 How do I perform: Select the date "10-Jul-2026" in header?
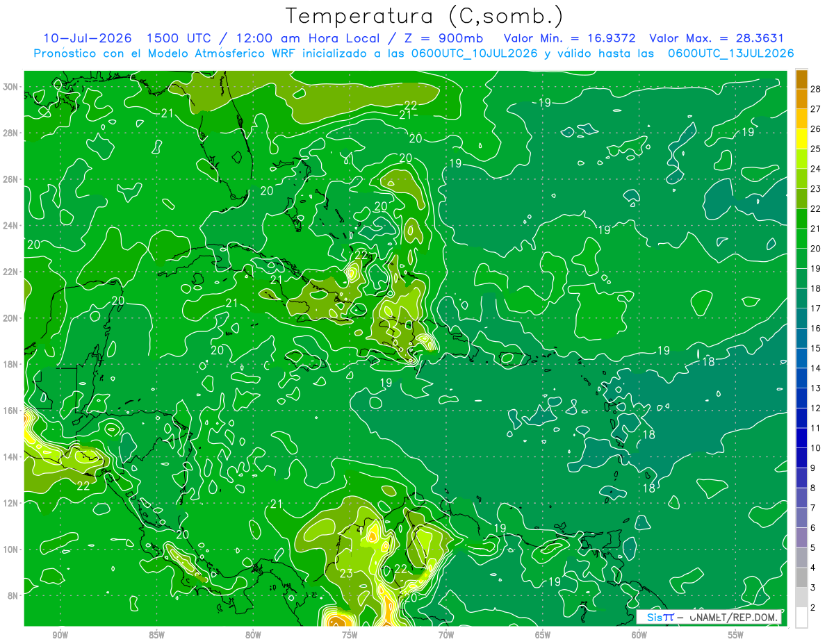point(86,38)
